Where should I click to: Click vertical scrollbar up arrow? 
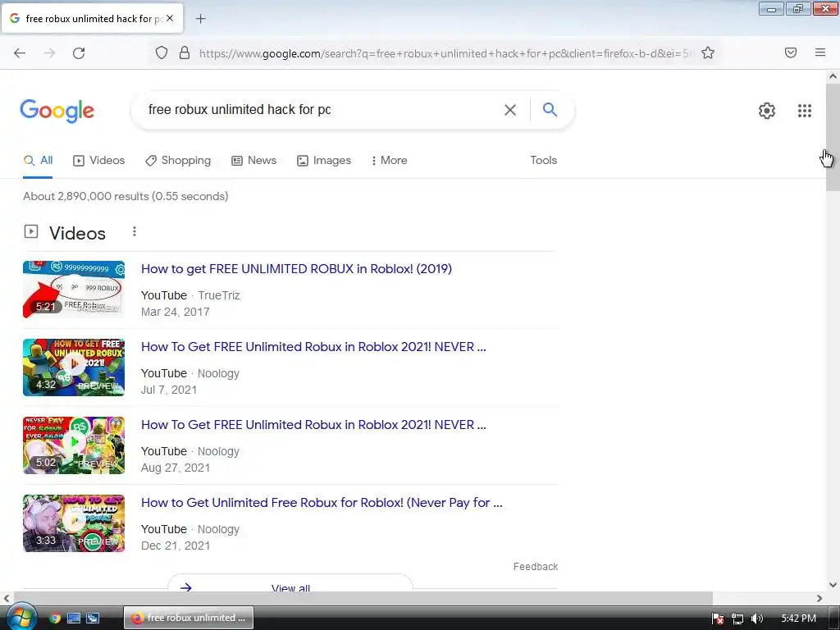click(x=833, y=76)
